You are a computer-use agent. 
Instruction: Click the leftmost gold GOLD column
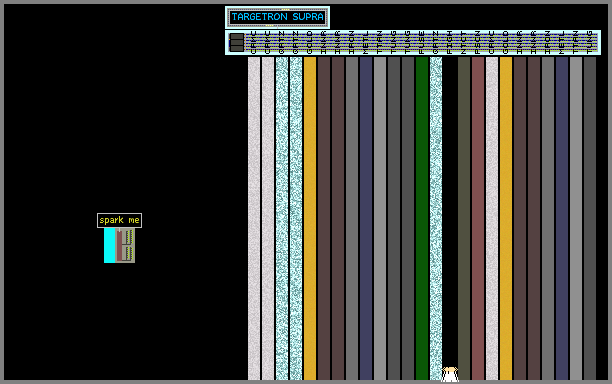[310, 218]
